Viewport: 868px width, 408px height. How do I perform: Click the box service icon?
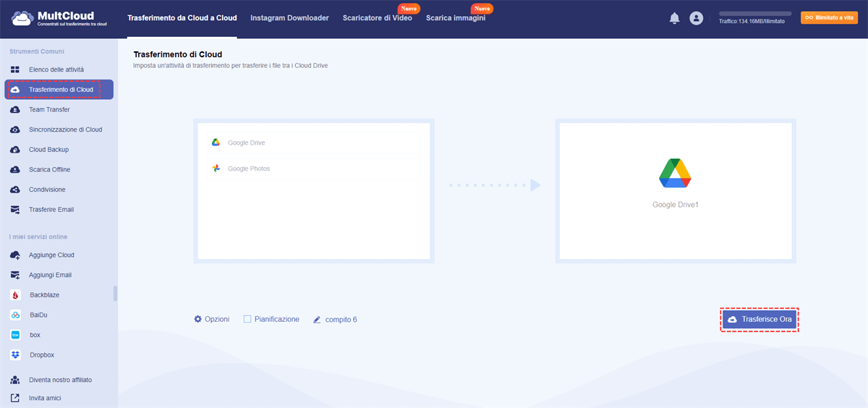pyautogui.click(x=14, y=335)
